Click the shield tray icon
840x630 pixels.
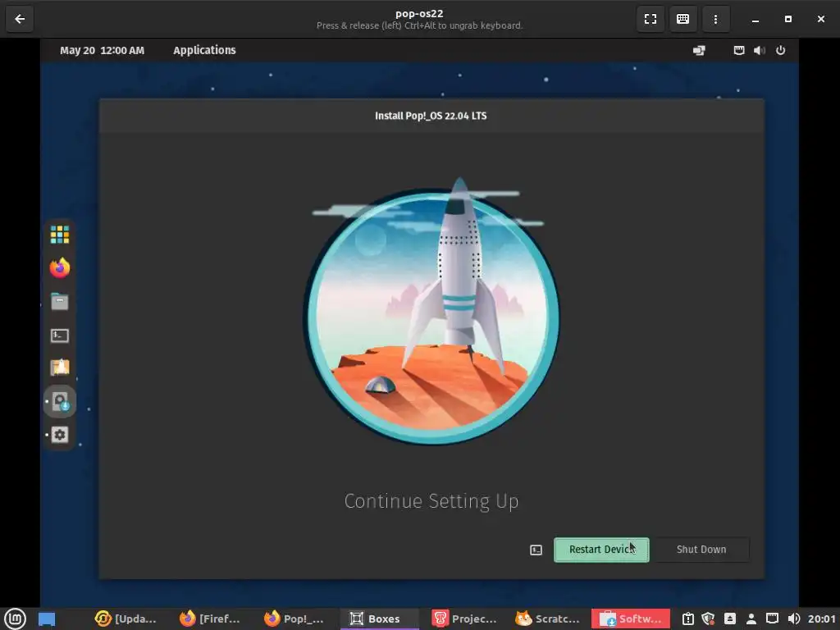point(708,619)
